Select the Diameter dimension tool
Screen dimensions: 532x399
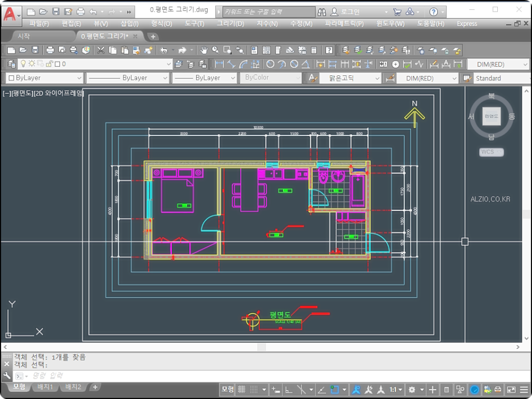(294, 64)
